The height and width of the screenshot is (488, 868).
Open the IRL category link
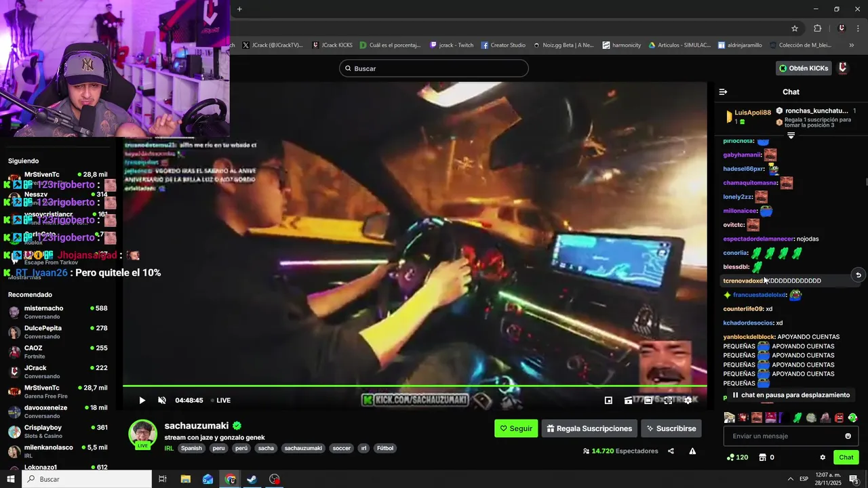tap(170, 449)
